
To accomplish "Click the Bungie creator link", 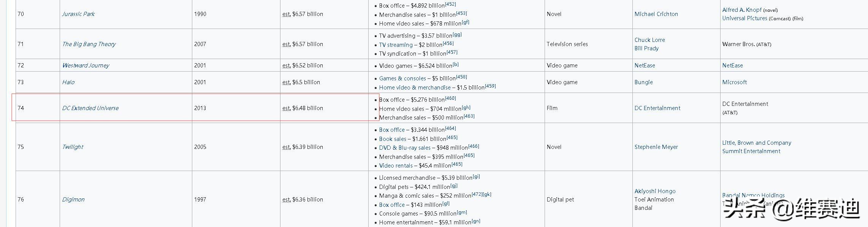I will click(x=643, y=82).
